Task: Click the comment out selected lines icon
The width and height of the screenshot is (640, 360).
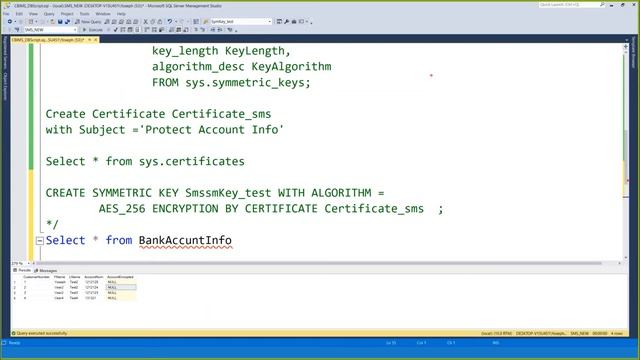Action: 196,30
